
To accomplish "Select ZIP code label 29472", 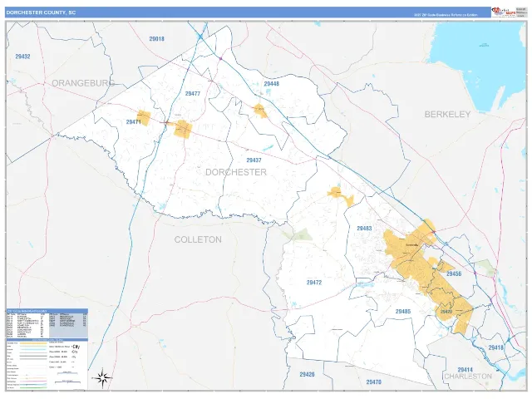I will 314,283.
